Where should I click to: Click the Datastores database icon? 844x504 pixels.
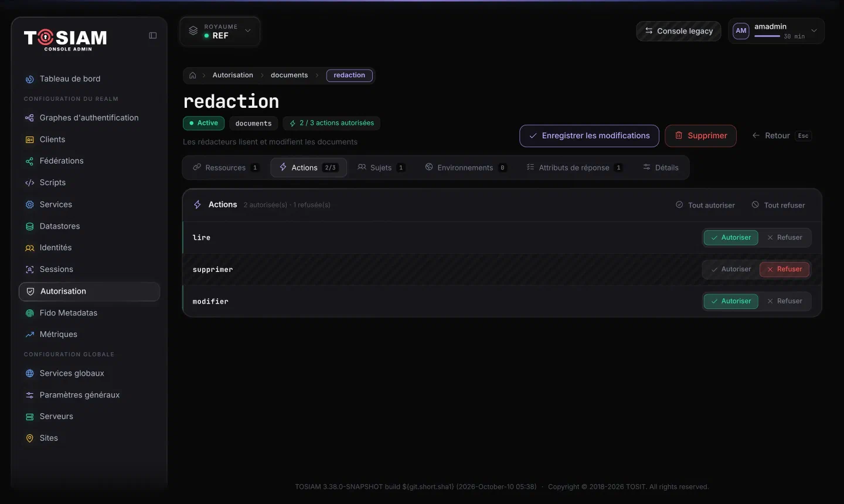30,226
